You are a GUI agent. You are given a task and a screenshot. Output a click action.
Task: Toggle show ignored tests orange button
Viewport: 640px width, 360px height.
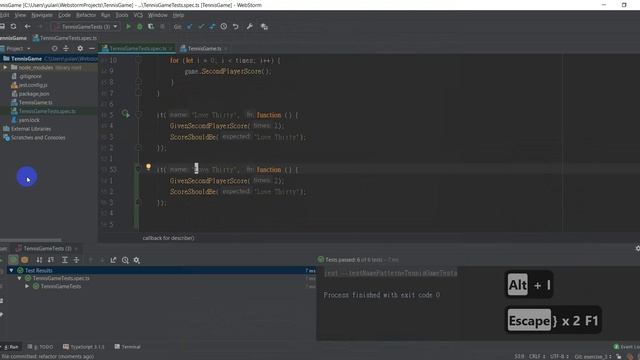pos(24,260)
